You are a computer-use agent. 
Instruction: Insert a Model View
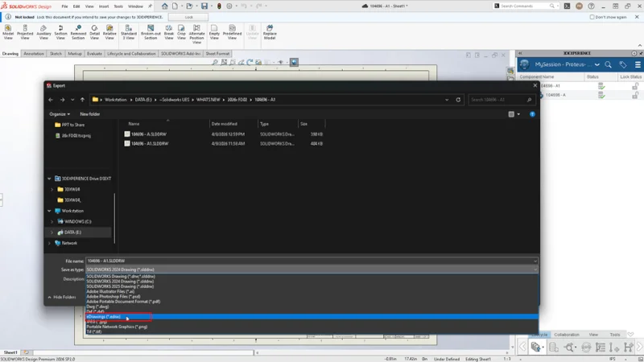(x=8, y=32)
